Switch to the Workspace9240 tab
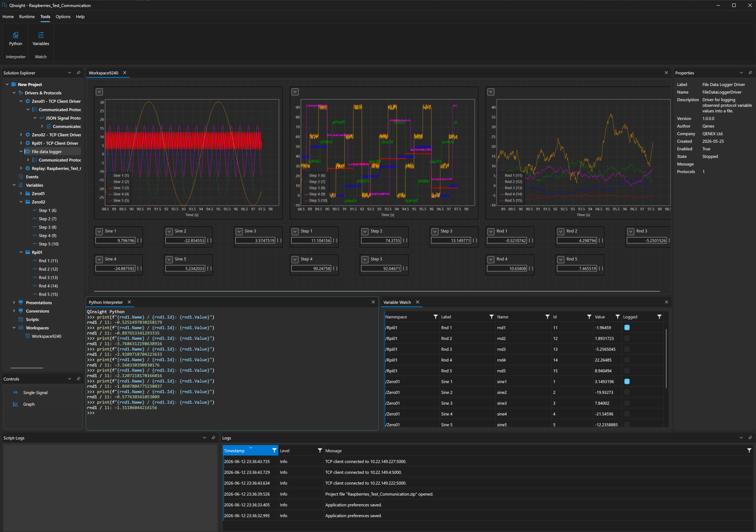Viewport: 756px width, 532px height. coord(103,73)
